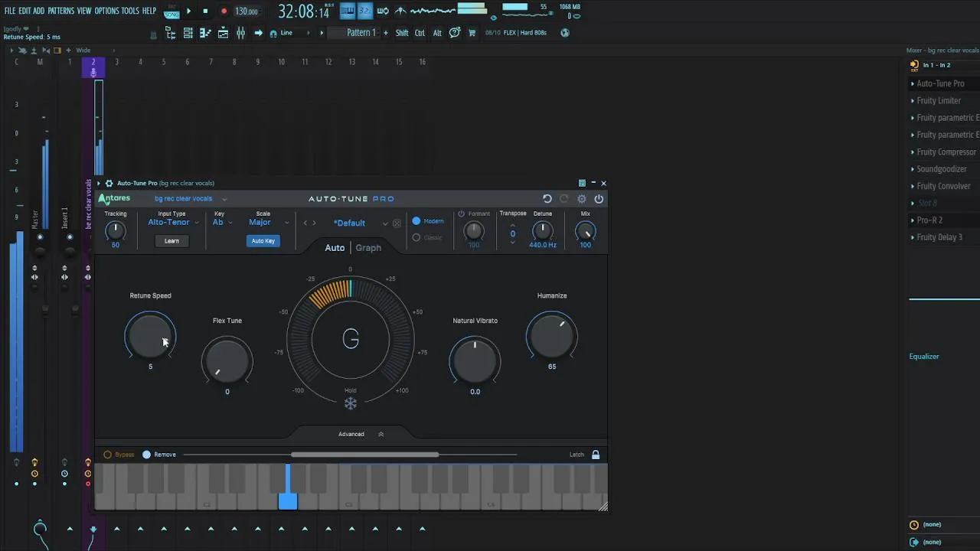Click the Retune Speed knob
Screen dimensions: 980x551
pyautogui.click(x=150, y=335)
